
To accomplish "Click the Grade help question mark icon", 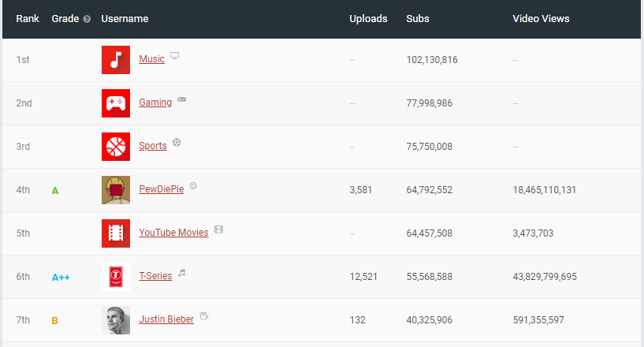I will pos(87,19).
